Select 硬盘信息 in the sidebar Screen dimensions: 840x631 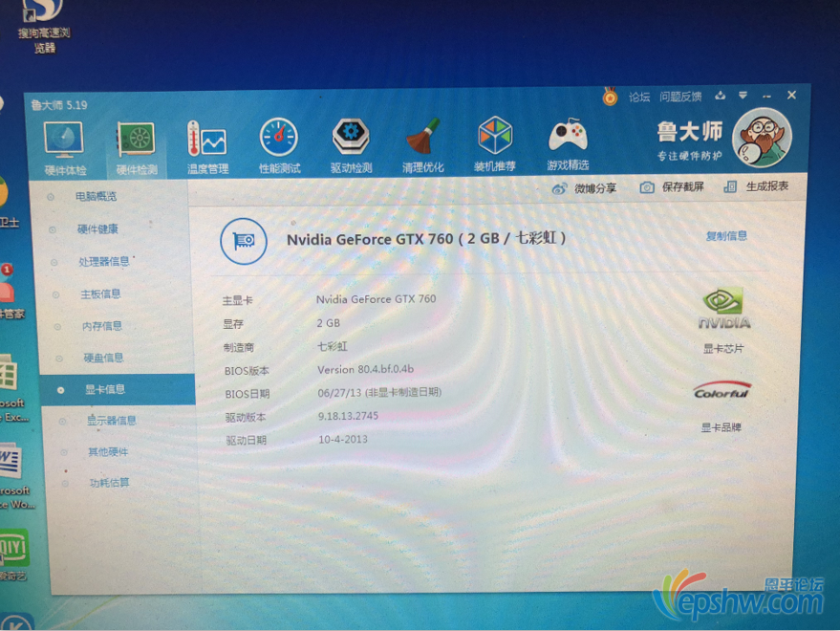pos(103,358)
